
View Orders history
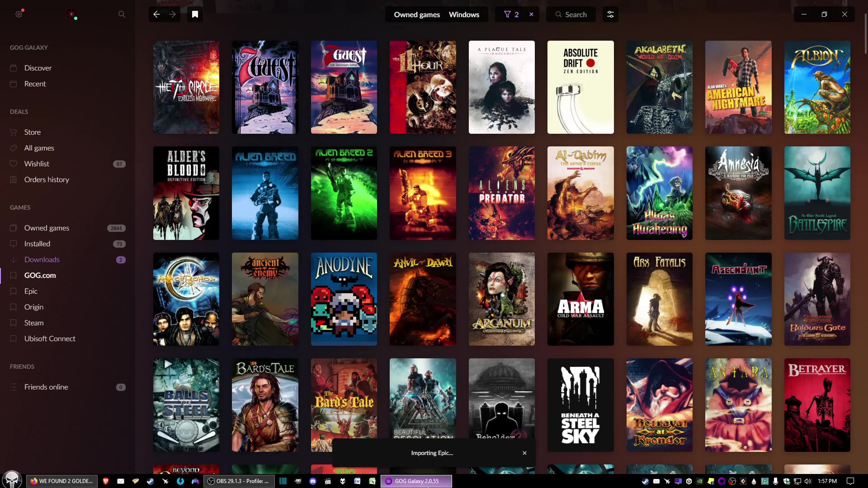click(x=47, y=179)
